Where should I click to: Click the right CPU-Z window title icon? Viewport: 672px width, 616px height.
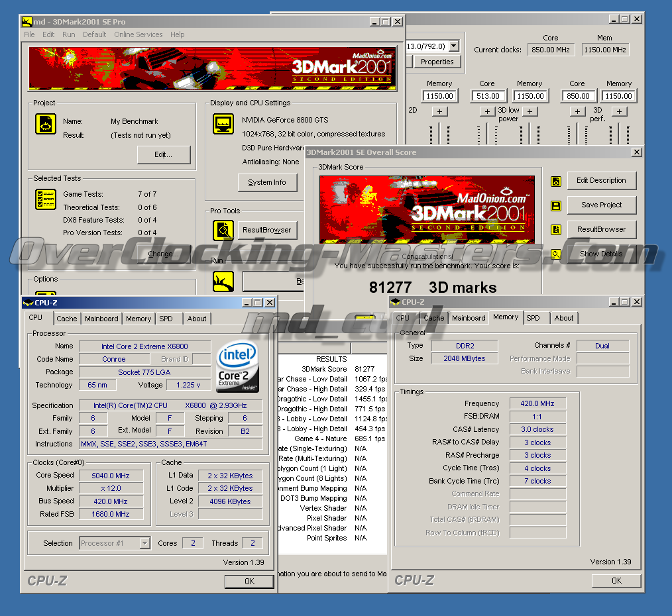396,302
